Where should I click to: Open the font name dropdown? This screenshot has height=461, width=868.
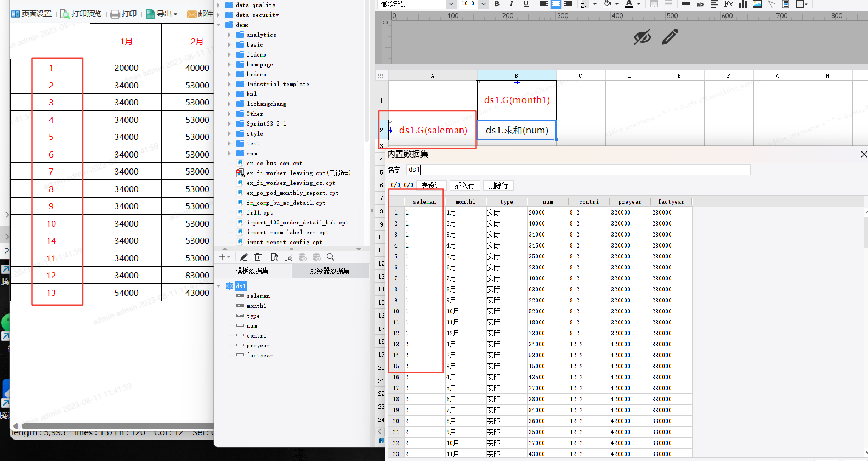[x=451, y=4]
